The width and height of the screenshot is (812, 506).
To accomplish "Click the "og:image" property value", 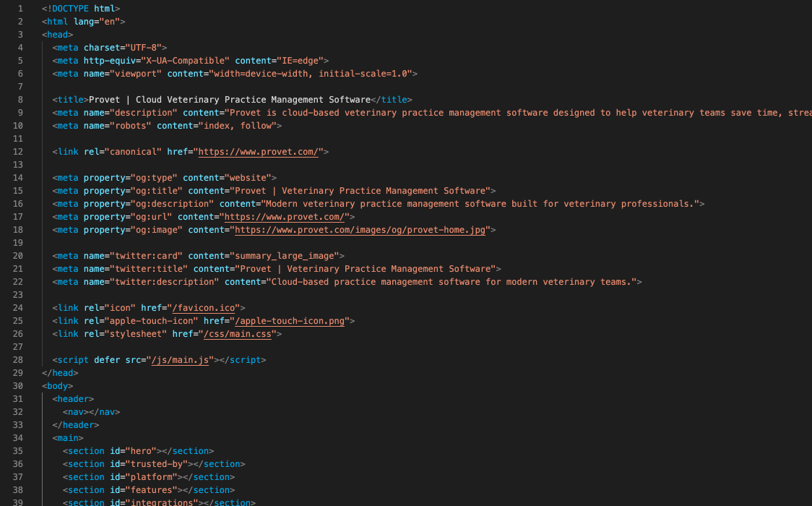I will point(156,230).
